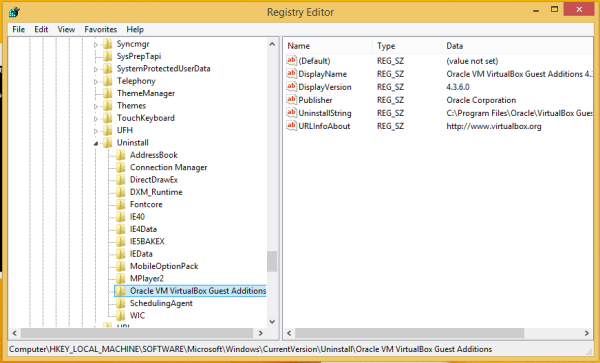Click the tree pane scroll down arrow
Screen dimensions: 600x363
(x=272, y=322)
